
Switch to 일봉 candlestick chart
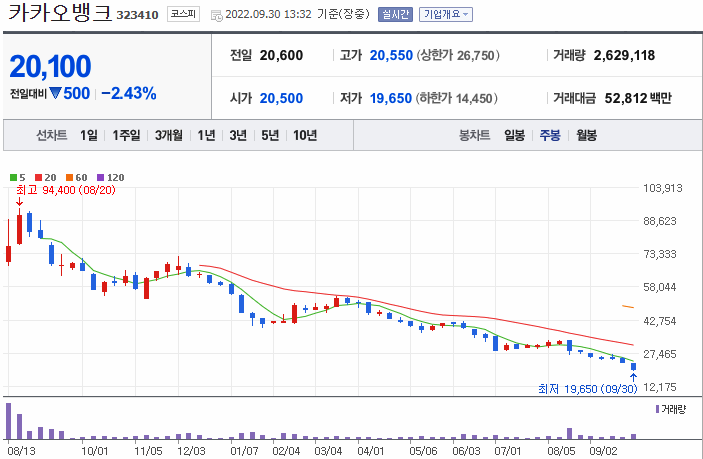point(514,135)
